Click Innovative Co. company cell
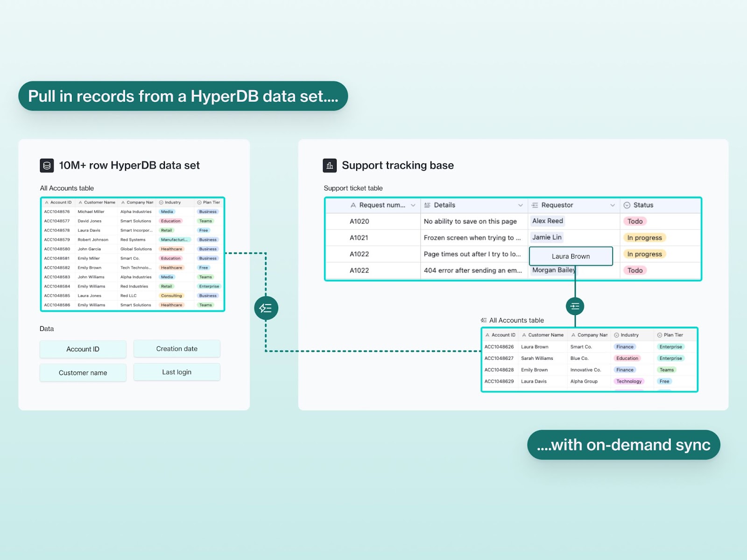Image resolution: width=747 pixels, height=560 pixels. (585, 370)
